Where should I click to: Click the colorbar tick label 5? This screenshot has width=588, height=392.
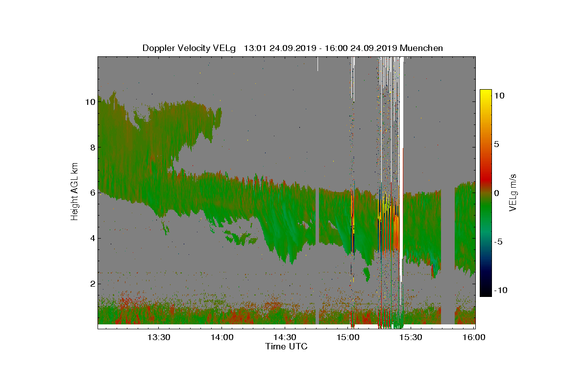(496, 145)
